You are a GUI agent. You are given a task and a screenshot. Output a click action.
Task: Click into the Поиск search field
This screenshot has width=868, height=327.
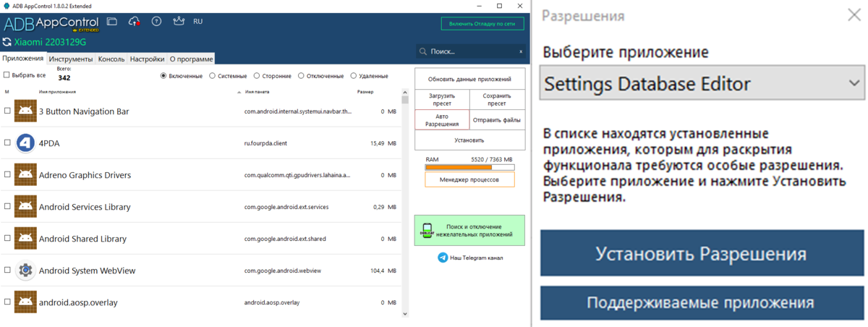470,52
